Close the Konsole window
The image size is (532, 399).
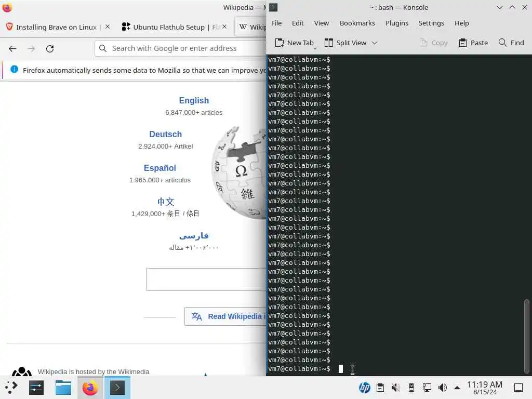[524, 7]
